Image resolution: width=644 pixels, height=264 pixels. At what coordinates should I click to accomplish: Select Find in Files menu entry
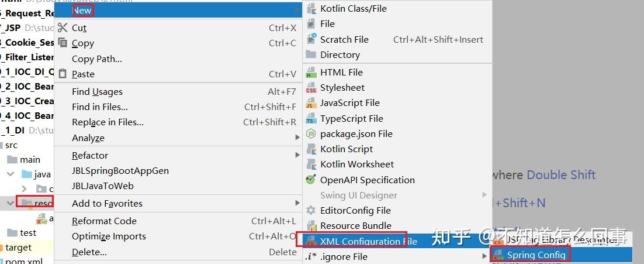[99, 107]
